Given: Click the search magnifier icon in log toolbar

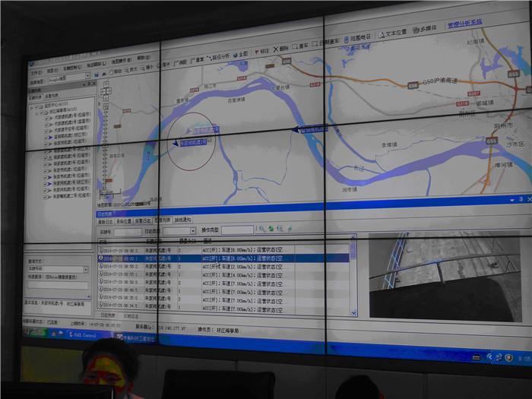Looking at the screenshot, I should tap(261, 228).
